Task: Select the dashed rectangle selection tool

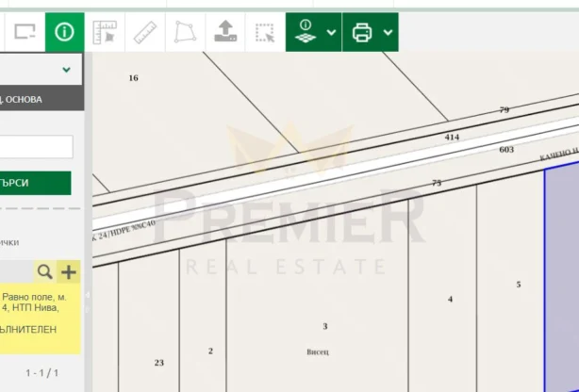Action: (x=265, y=32)
